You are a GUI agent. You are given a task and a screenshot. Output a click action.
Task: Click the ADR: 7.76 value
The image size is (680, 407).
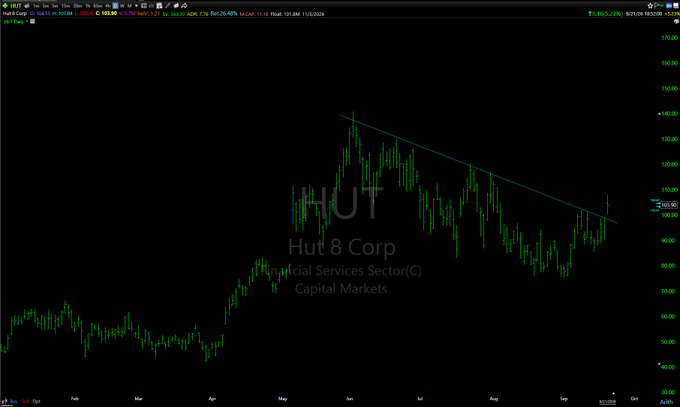click(x=198, y=14)
